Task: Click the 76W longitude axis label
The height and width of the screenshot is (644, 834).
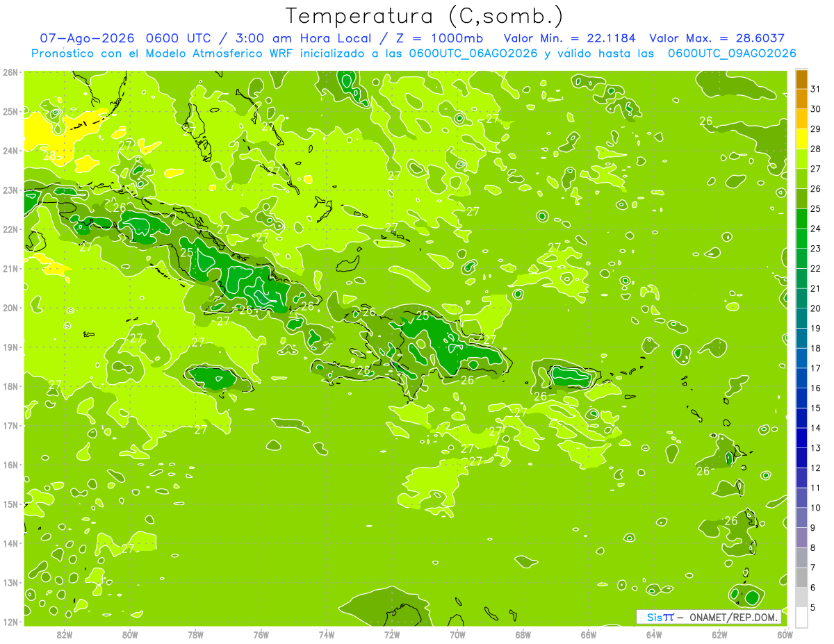Action: pyautogui.click(x=261, y=634)
